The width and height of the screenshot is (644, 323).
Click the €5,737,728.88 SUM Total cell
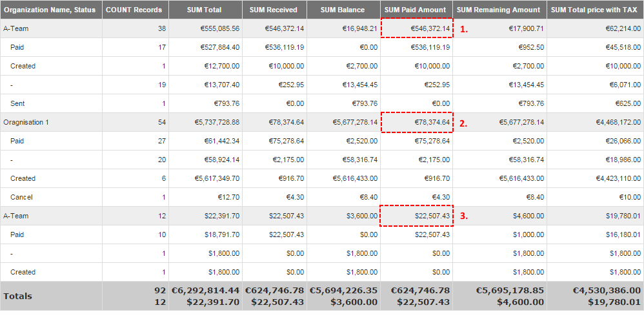212,122
